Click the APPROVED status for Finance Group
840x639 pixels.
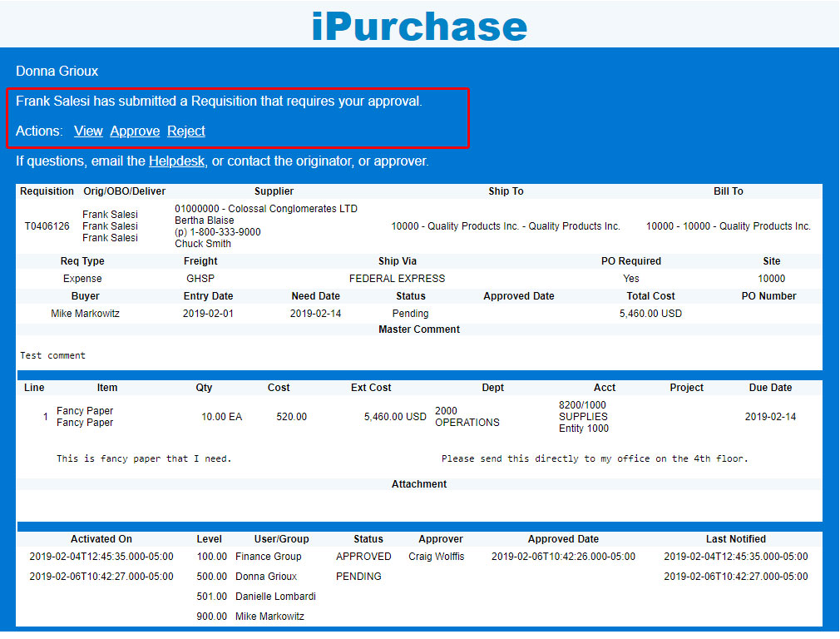(363, 557)
